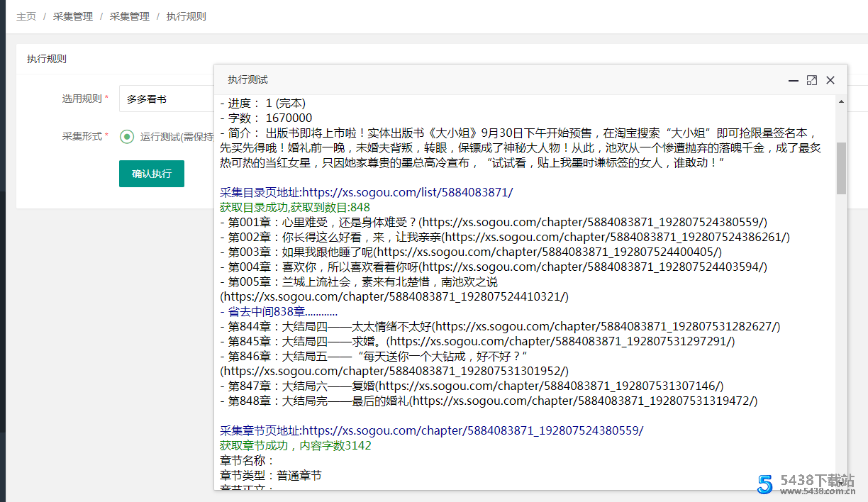Screen dimensions: 868x502
Task: Select the 运行测试 radio button
Action: point(127,137)
